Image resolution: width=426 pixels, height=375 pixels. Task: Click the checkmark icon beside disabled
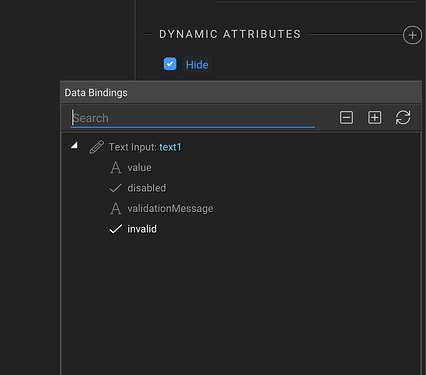click(116, 188)
